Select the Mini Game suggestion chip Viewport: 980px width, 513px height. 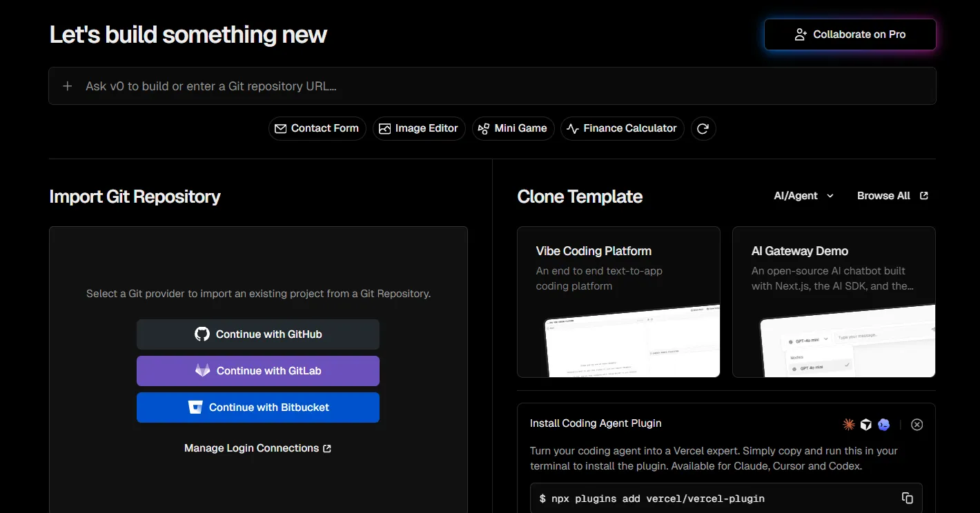pyautogui.click(x=513, y=128)
